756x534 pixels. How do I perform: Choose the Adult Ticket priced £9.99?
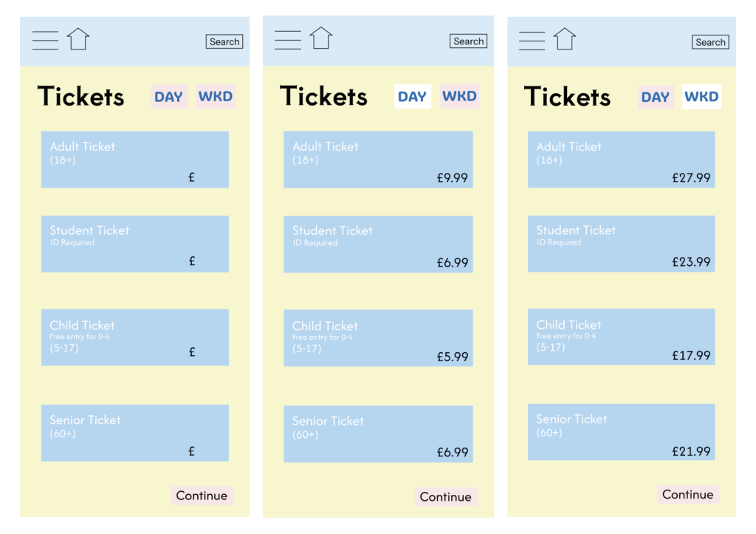click(x=378, y=160)
